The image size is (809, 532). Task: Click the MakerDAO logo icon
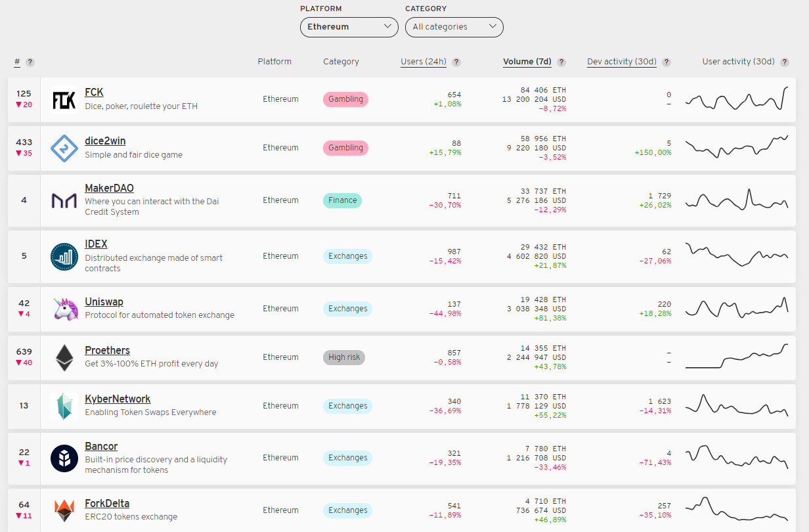pos(64,201)
